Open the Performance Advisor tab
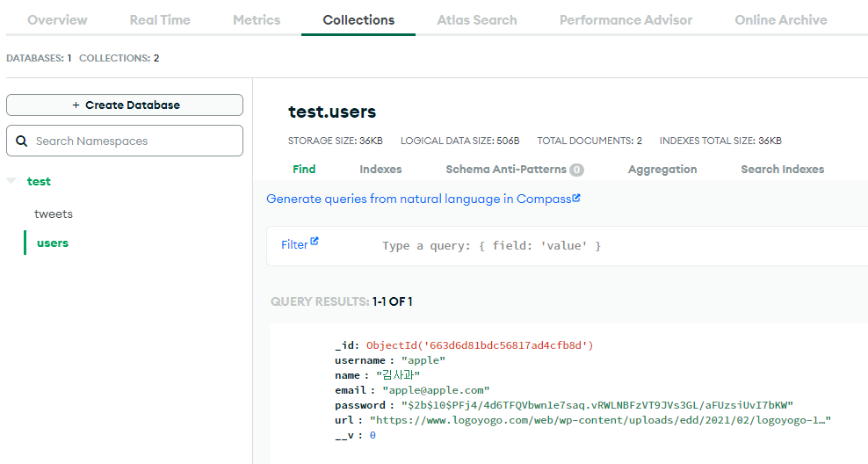The height and width of the screenshot is (464, 868). click(626, 19)
